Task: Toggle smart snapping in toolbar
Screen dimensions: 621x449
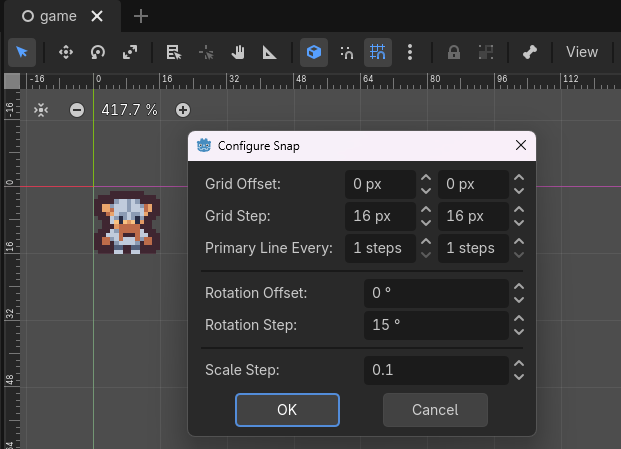Action: pyautogui.click(x=346, y=52)
